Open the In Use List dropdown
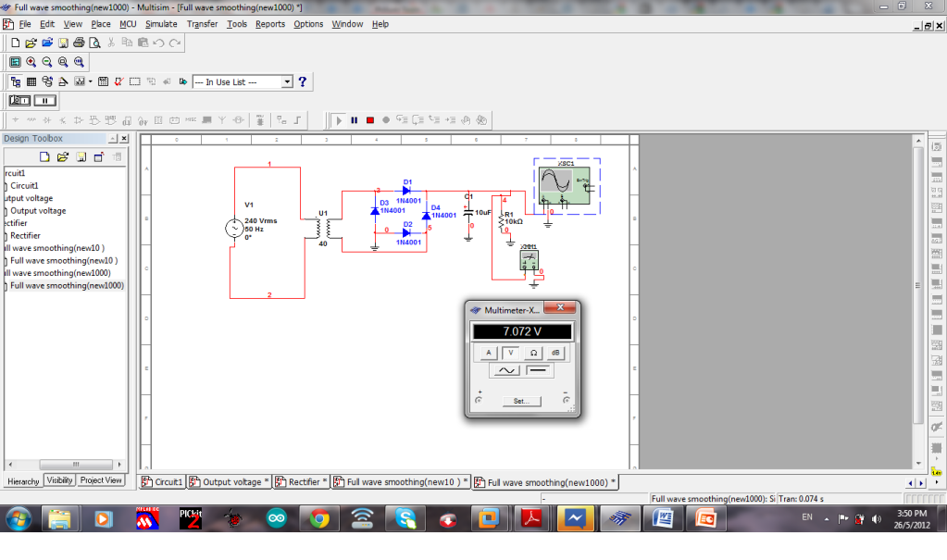Screen dimensions: 947x560 285,82
